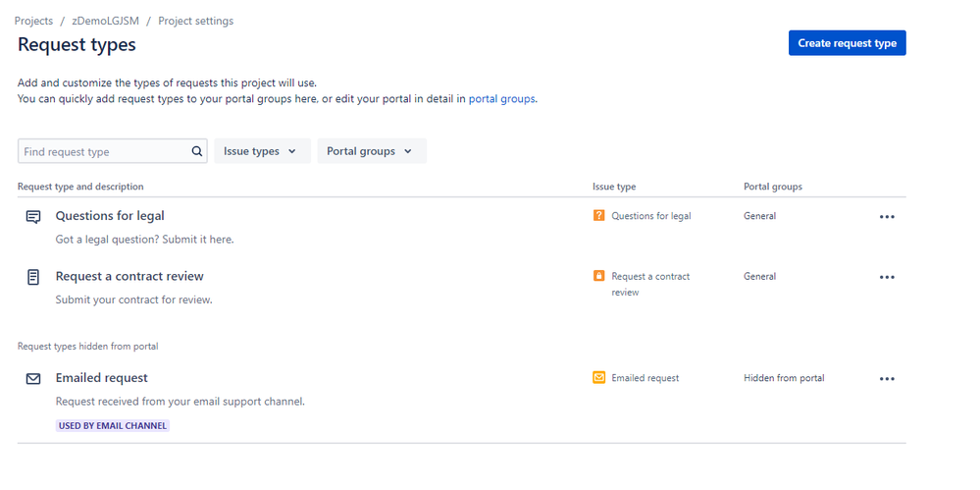The width and height of the screenshot is (980, 490).
Task: Open more actions for Emailed request
Action: point(887,378)
